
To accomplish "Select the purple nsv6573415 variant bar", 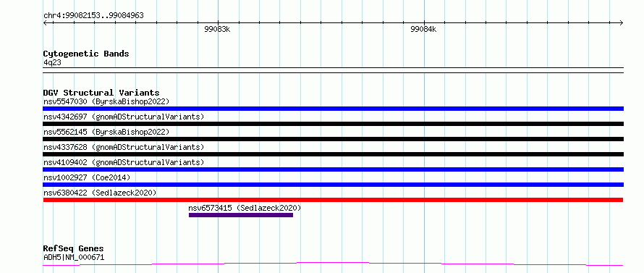I will tap(241, 215).
